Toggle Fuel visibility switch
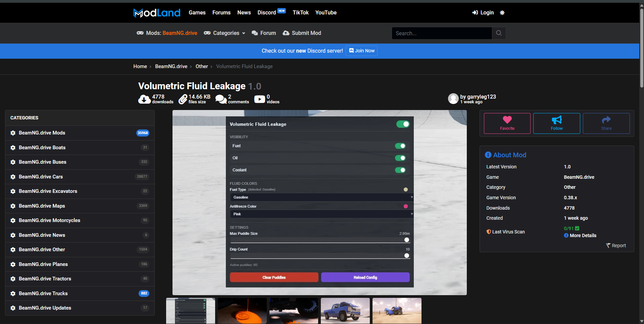 [x=400, y=146]
